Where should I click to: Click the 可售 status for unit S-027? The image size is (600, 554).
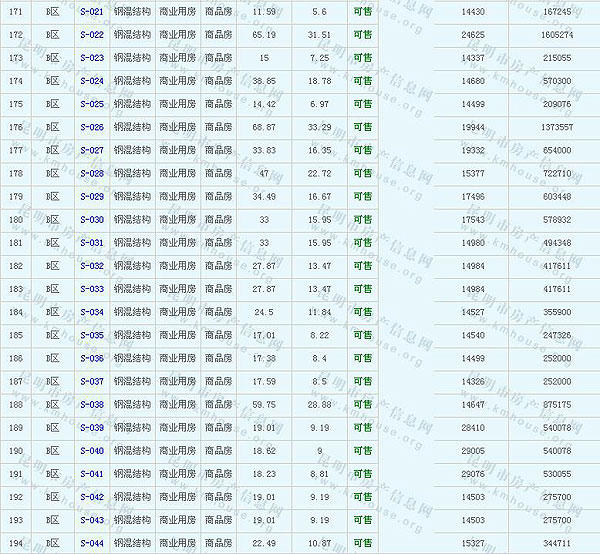click(362, 150)
